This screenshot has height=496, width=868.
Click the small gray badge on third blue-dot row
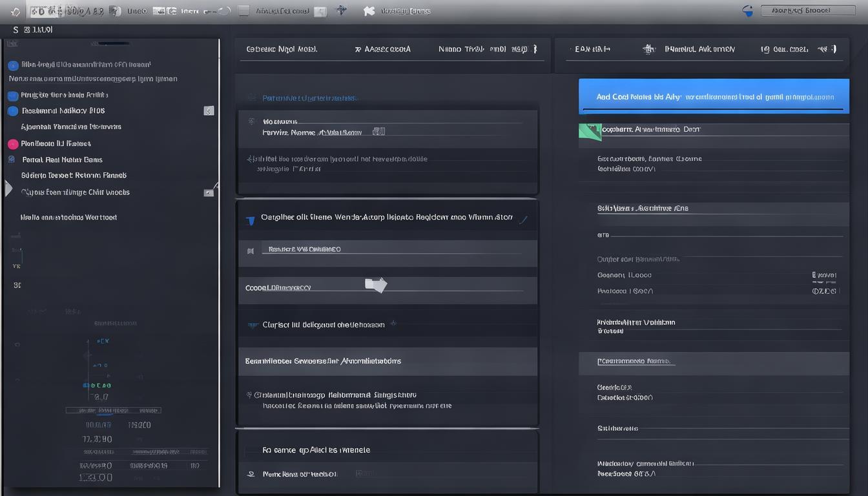pyautogui.click(x=209, y=111)
